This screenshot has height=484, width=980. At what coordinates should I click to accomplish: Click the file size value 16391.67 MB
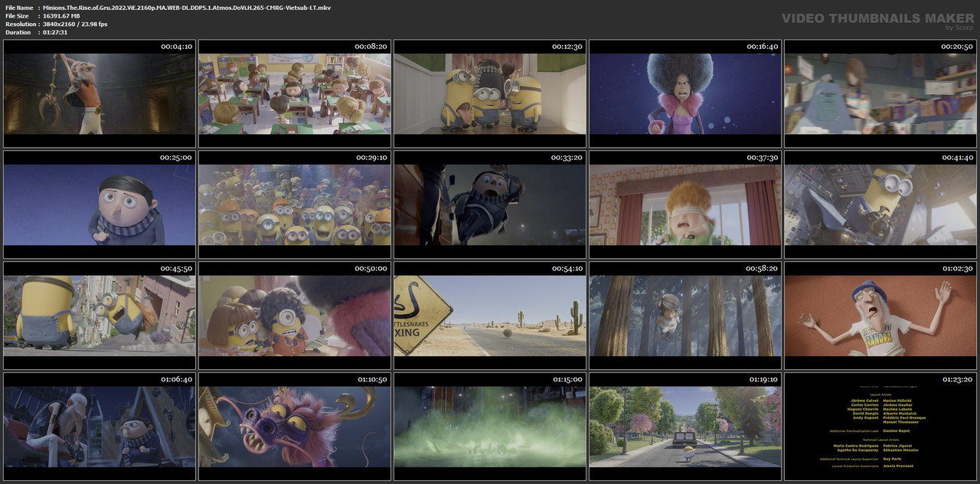(x=61, y=15)
